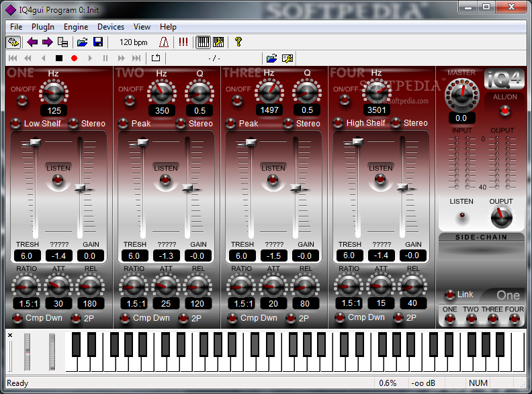Enable the ALL/ON LED button
This screenshot has height=394, width=532.
505,110
